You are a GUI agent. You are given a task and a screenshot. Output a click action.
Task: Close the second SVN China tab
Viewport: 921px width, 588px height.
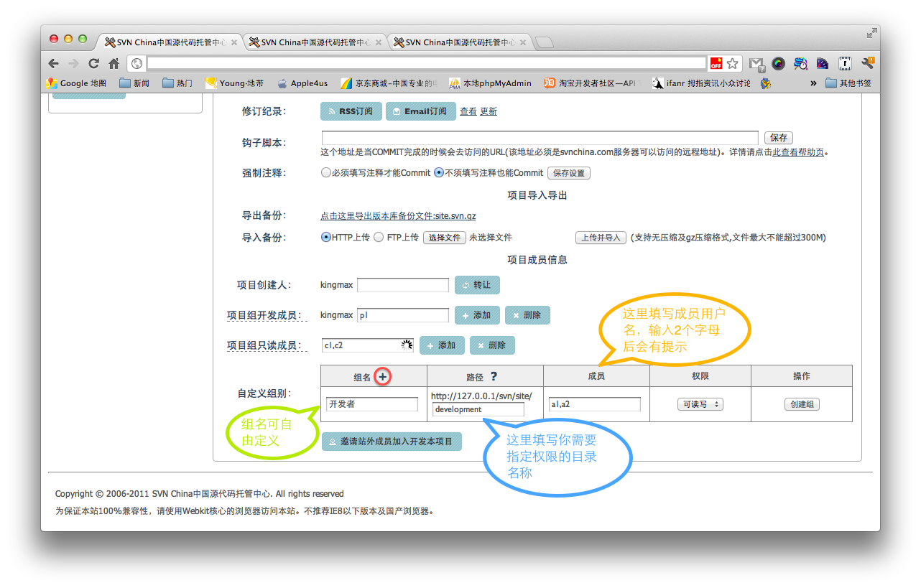379,42
